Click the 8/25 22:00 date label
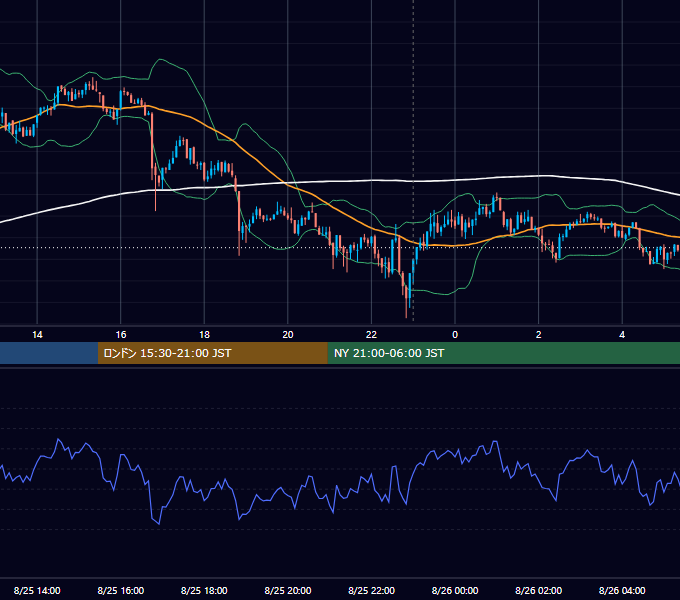Screen dimensions: 680x600 [x=371, y=590]
